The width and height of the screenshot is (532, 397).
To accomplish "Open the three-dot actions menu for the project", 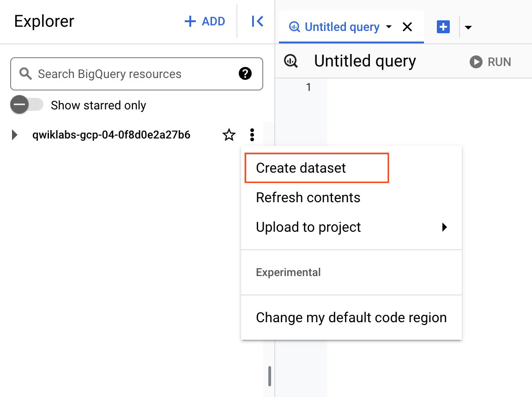I will [252, 135].
